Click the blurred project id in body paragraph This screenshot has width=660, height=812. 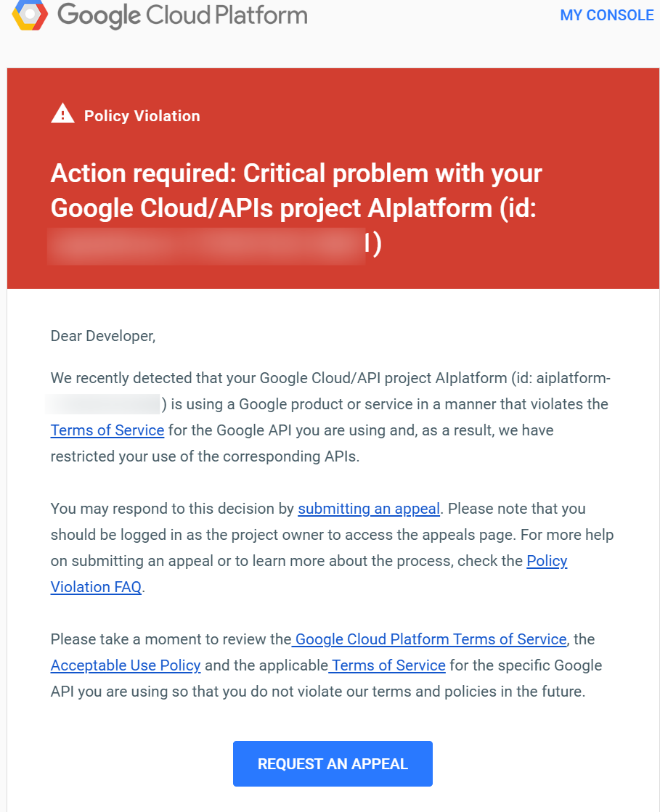[x=102, y=404]
